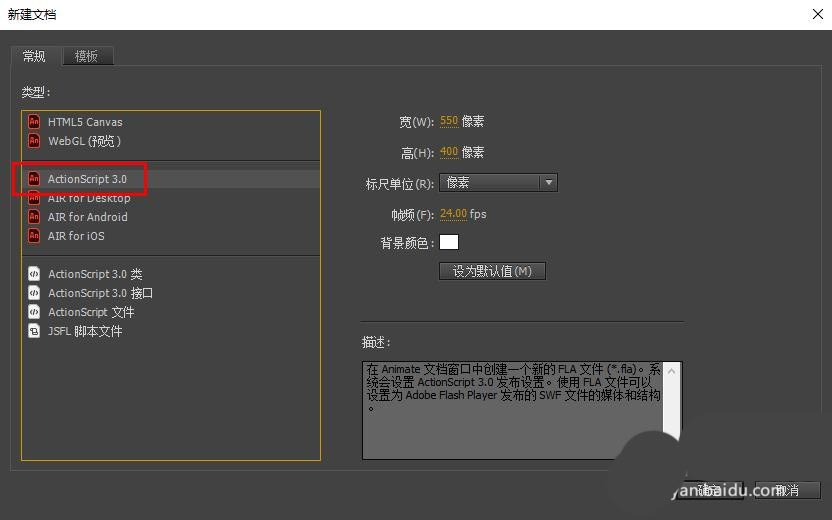Click the 确定 button
The image size is (832, 520).
click(709, 490)
